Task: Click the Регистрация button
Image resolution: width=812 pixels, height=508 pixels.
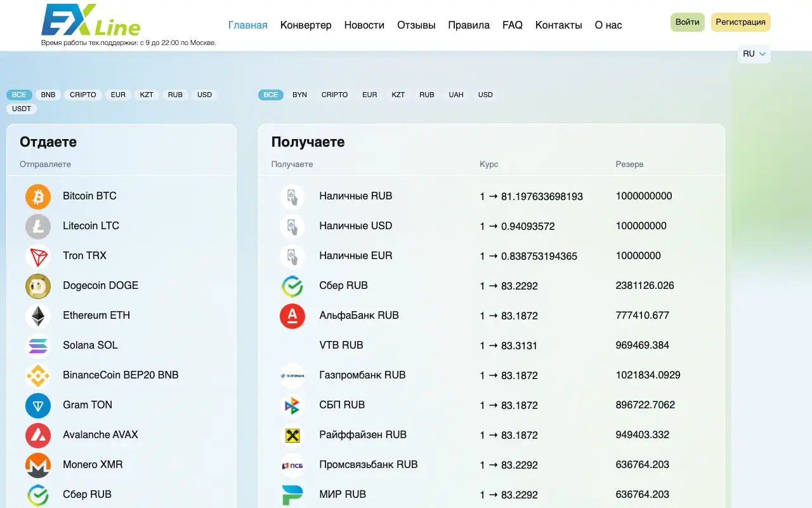Action: tap(741, 22)
